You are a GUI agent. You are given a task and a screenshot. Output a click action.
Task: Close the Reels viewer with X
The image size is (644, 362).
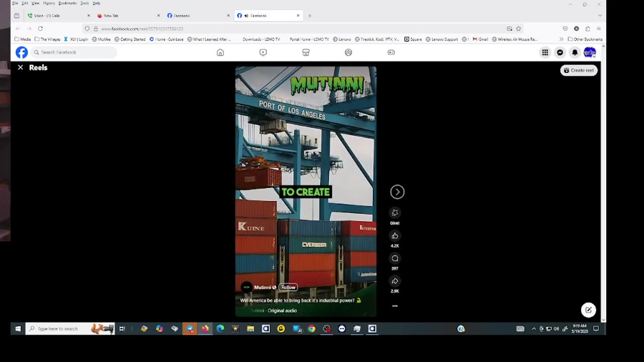20,67
